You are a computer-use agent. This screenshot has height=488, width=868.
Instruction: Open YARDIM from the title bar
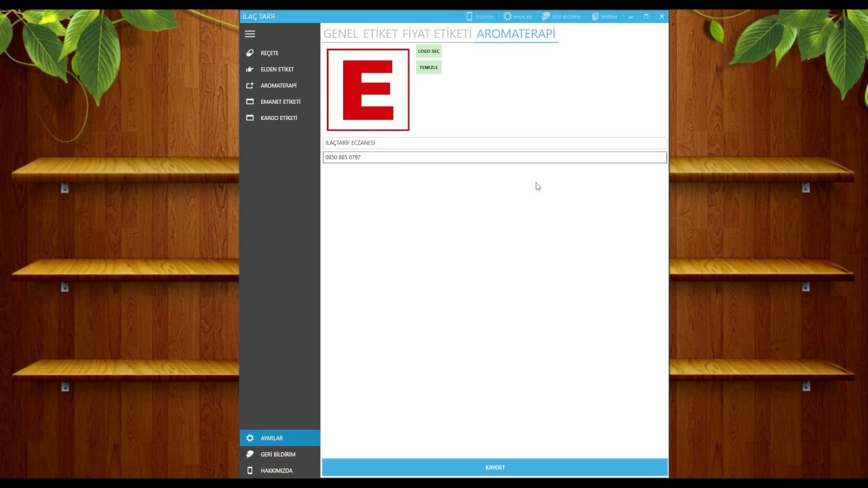point(604,16)
